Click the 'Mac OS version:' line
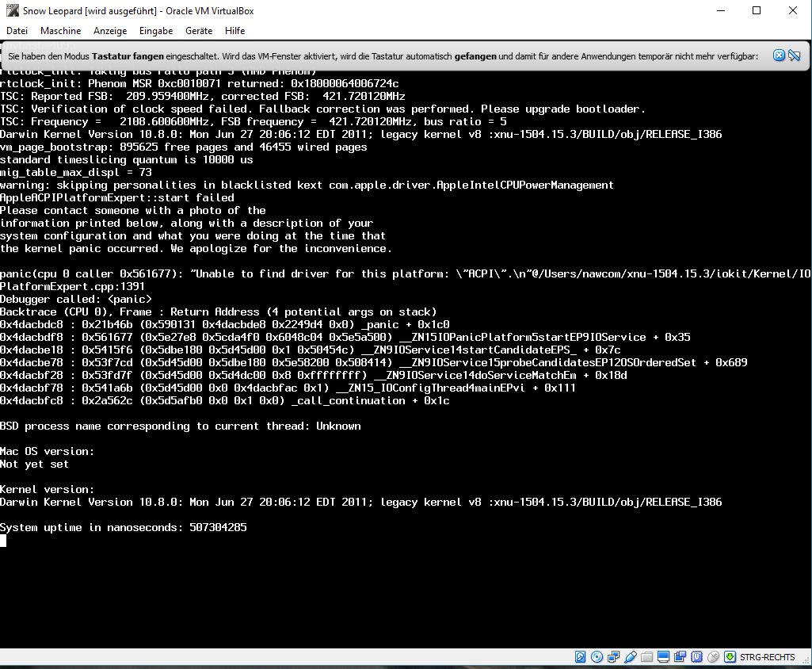This screenshot has height=669, width=812. click(x=47, y=451)
